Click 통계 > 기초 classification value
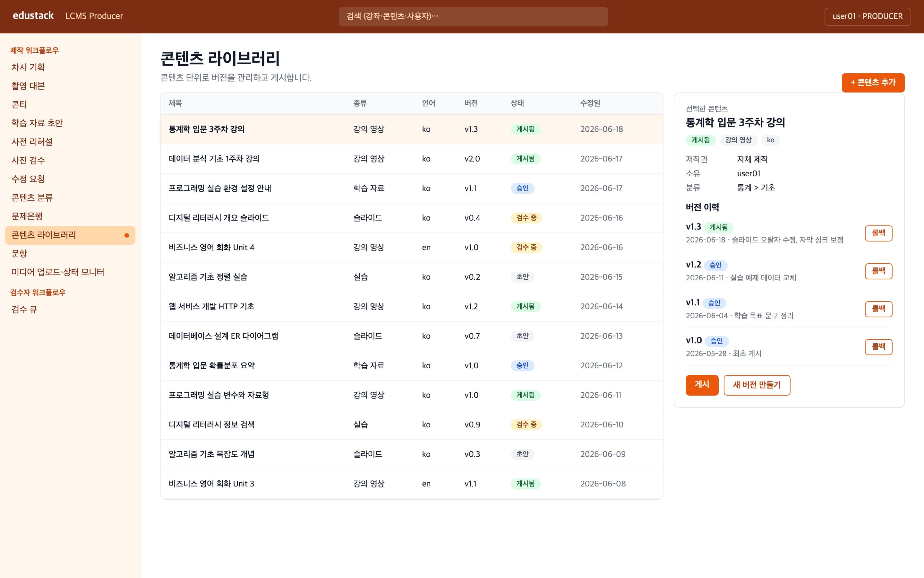Image resolution: width=924 pixels, height=578 pixels. pos(756,188)
